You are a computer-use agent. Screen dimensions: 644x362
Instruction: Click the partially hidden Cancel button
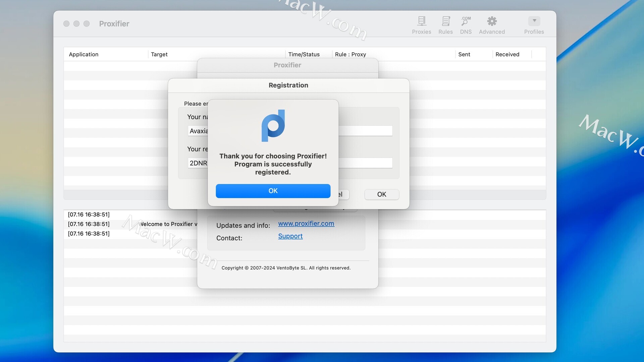coord(343,194)
